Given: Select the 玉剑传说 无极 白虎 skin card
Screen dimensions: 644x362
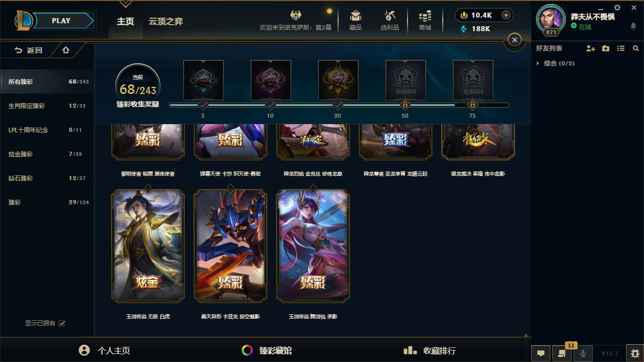Looking at the screenshot, I should (148, 245).
